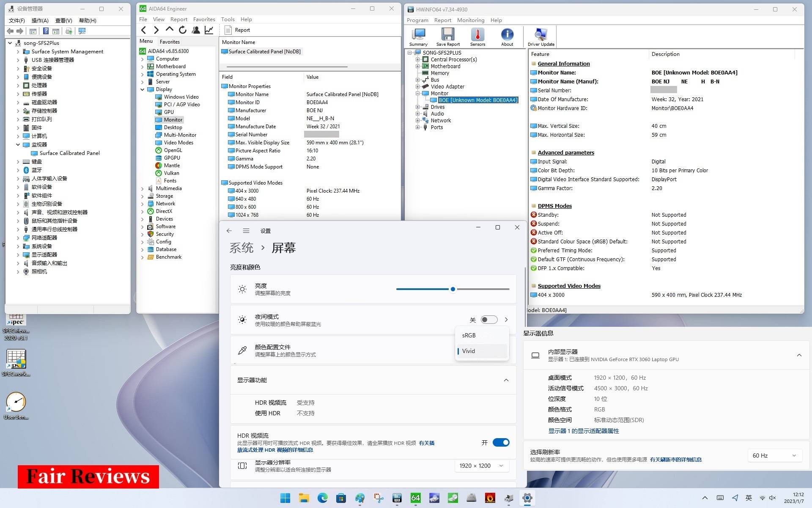
Task: Open the 60 Hz refresh rate dropdown
Action: (774, 455)
